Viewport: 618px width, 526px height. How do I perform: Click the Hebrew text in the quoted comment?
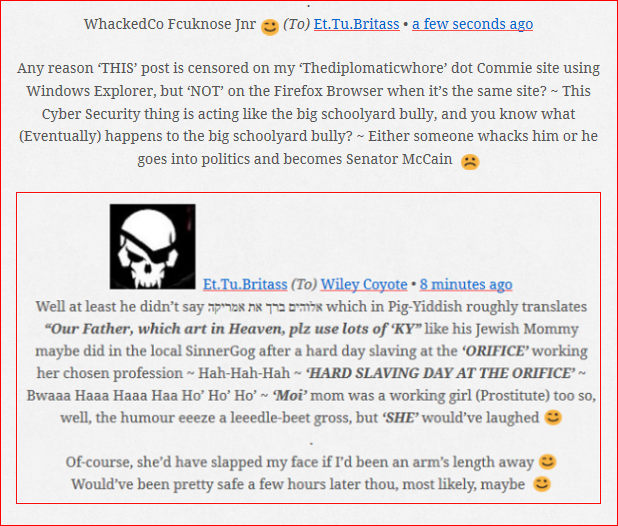[265, 307]
